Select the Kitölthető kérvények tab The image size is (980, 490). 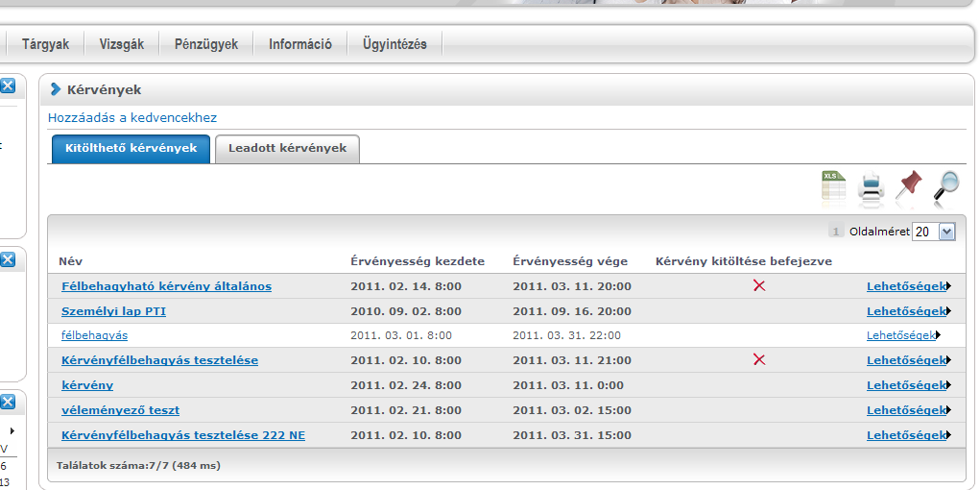pyautogui.click(x=131, y=149)
